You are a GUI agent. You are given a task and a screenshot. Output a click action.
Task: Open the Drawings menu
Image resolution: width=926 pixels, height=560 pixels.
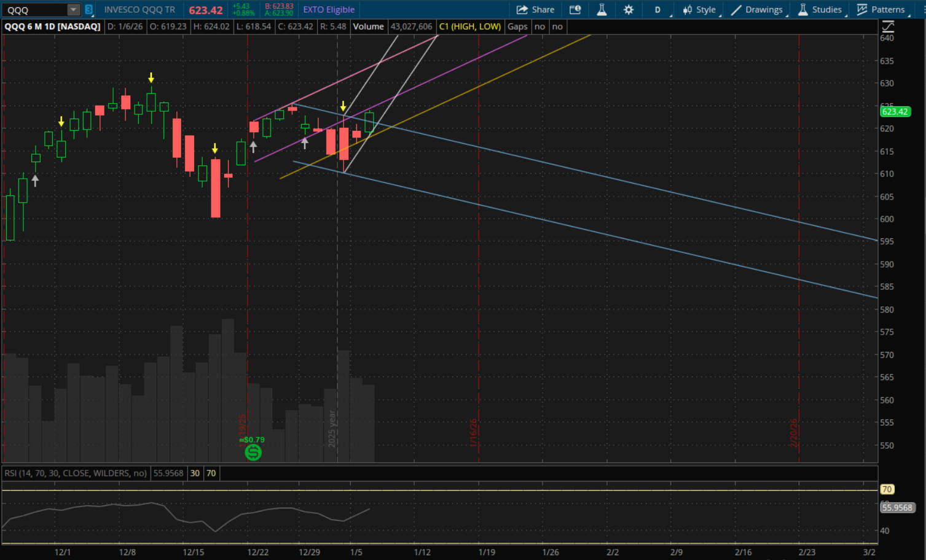tap(758, 10)
